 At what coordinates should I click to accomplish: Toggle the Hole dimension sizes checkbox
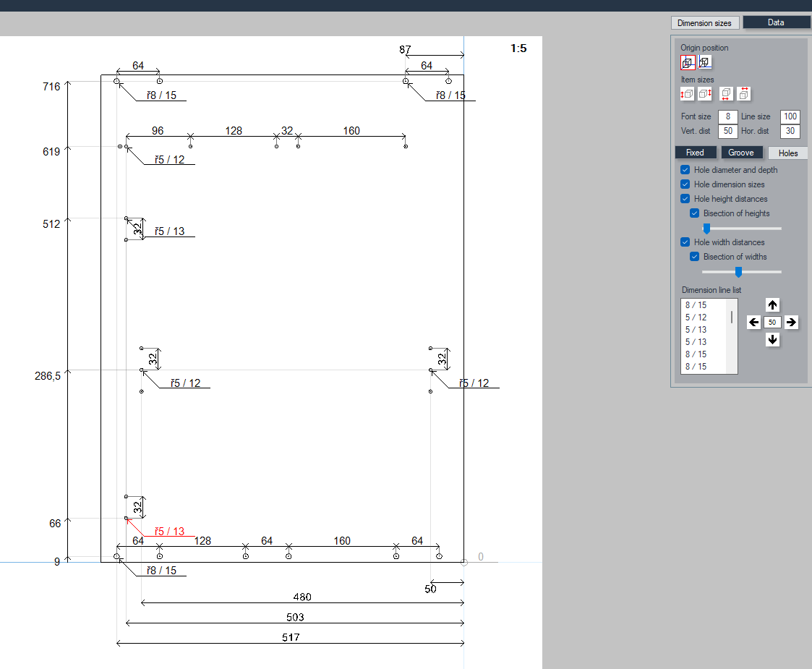(x=685, y=184)
